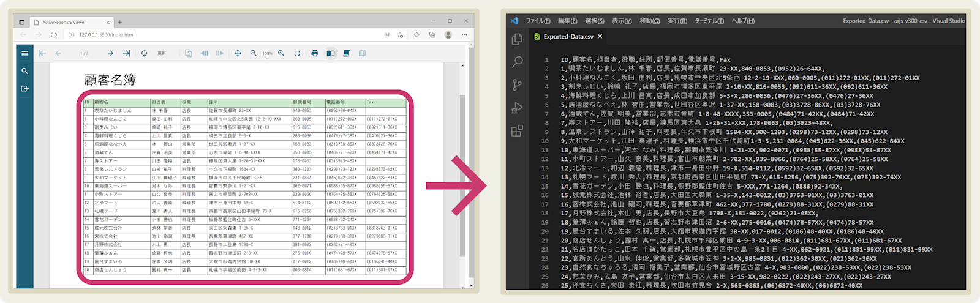Go to previous report page

tap(58, 53)
